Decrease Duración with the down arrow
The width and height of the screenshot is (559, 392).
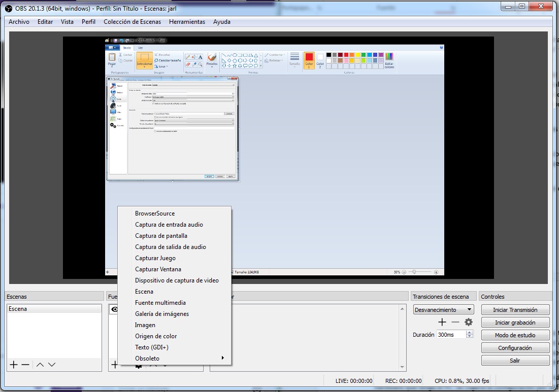pos(470,336)
